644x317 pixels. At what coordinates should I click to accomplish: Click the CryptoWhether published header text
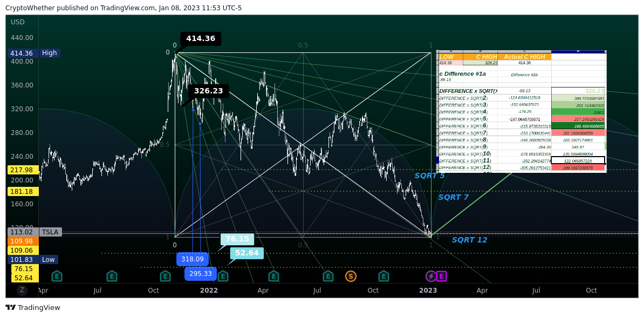coord(123,8)
